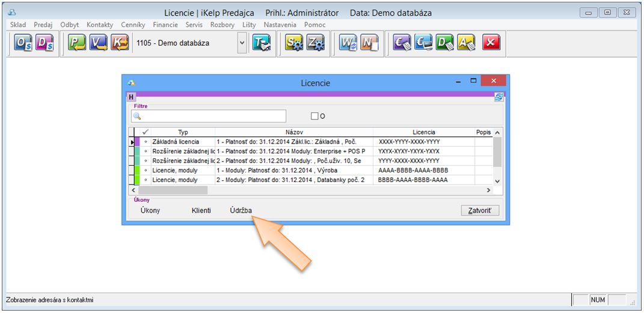The width and height of the screenshot is (644, 313).
Task: Open the '1105 - Demo databáza' dropdown
Action: point(242,43)
